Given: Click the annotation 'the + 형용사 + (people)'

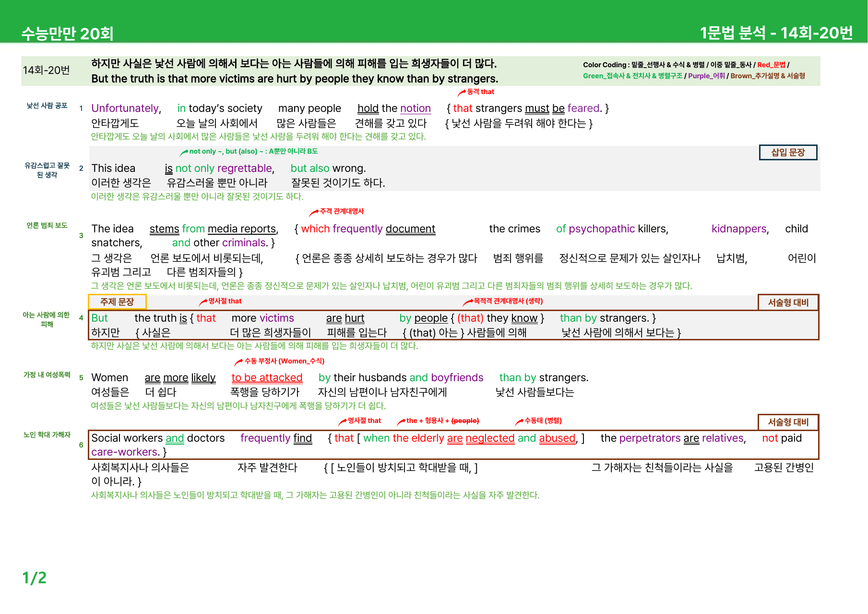Looking at the screenshot, I should [x=442, y=421].
